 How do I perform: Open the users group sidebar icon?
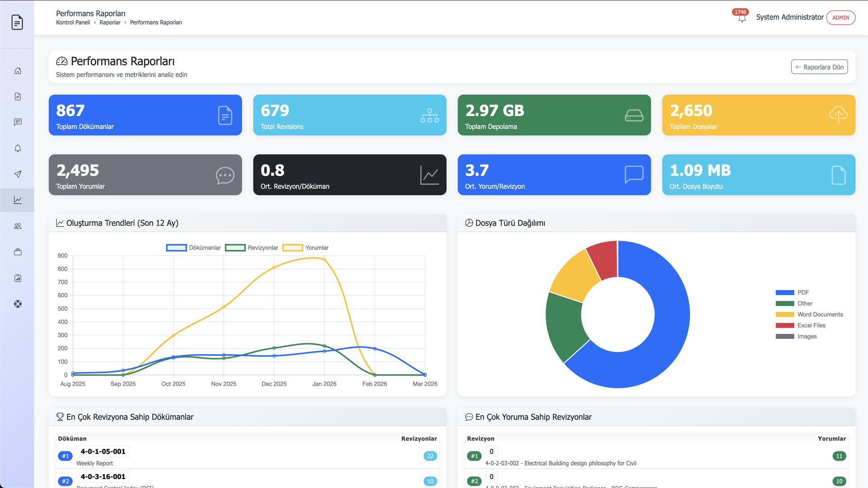pos(18,226)
